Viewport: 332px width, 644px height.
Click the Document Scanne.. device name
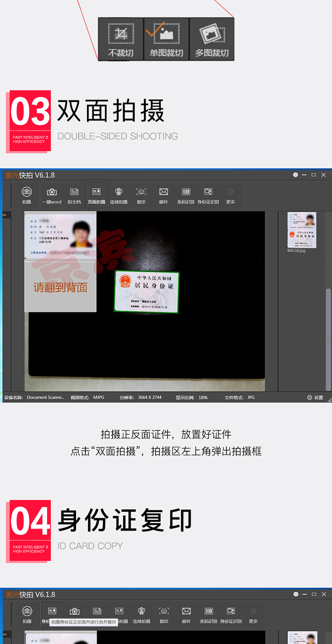(45, 398)
